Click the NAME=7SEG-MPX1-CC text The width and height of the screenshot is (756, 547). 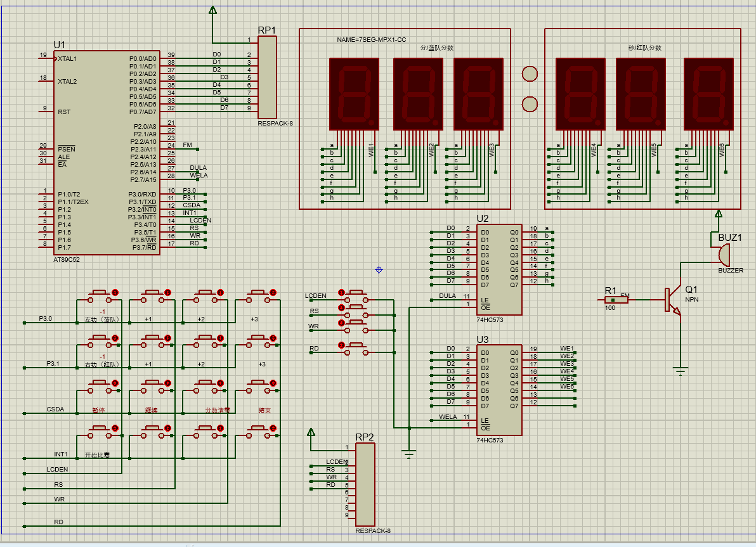(371, 39)
